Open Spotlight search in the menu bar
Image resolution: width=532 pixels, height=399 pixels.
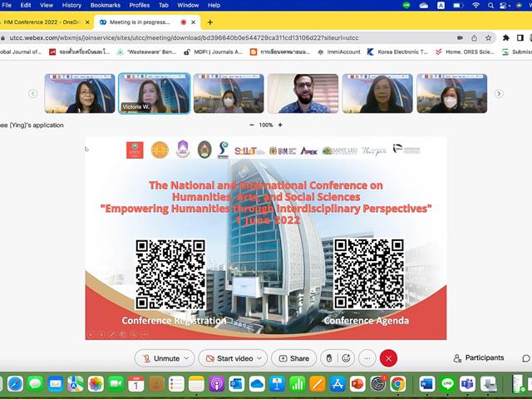click(x=490, y=5)
